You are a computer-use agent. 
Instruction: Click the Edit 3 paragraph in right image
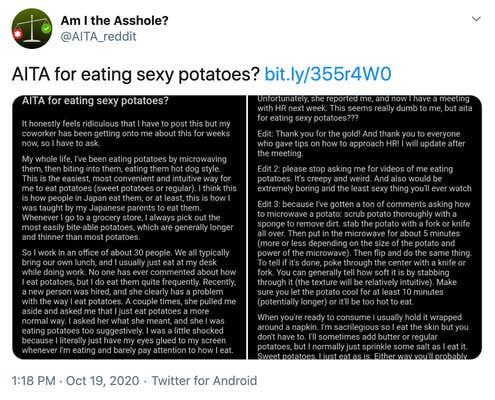[x=365, y=253]
